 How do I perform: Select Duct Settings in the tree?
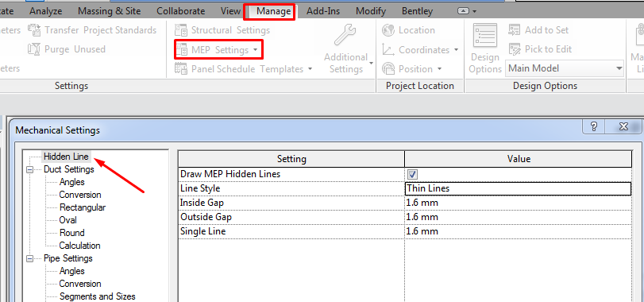(x=69, y=169)
